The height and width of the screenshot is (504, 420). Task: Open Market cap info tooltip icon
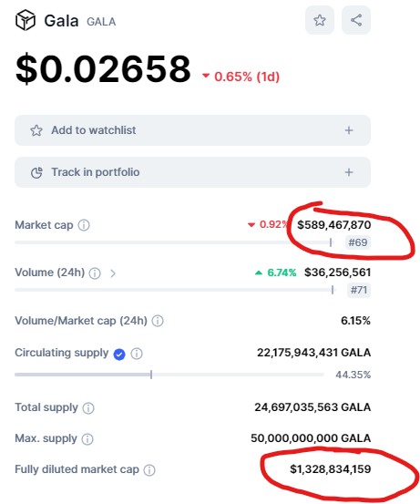(x=84, y=225)
